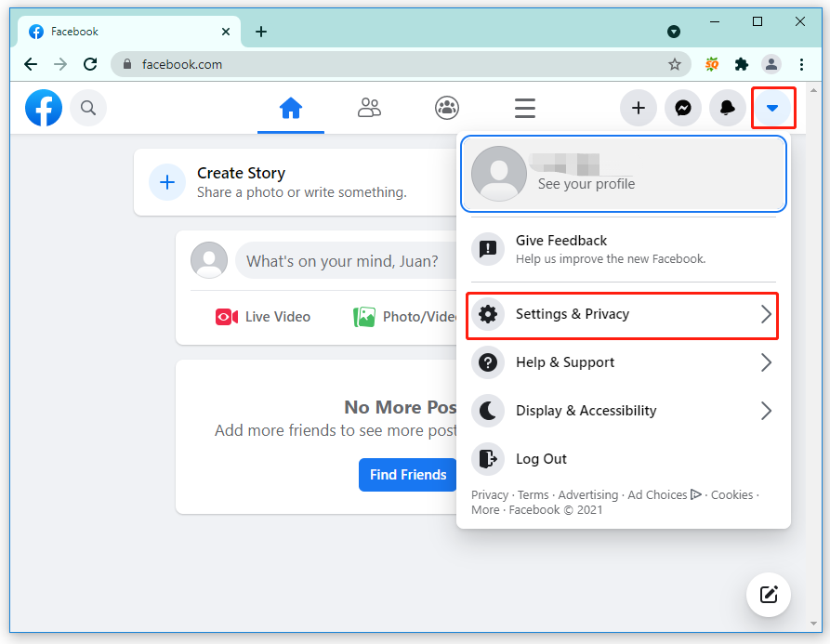This screenshot has height=644, width=830.
Task: Click the new message compose icon
Action: click(x=768, y=595)
